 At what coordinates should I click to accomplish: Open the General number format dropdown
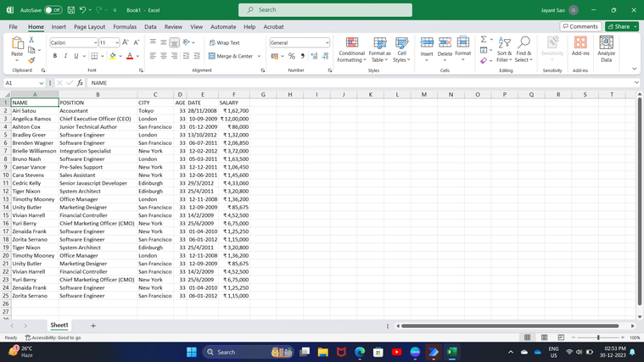pos(328,42)
